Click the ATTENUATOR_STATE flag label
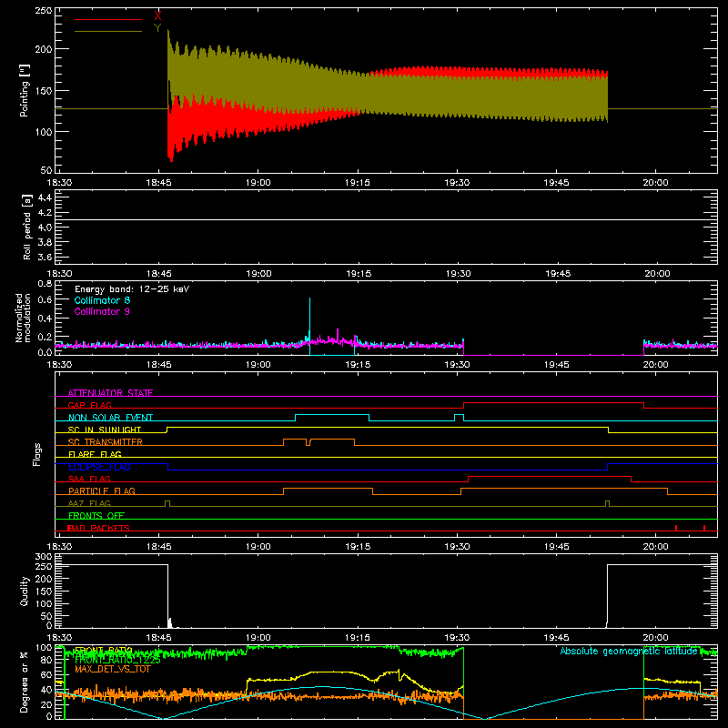 [x=110, y=393]
